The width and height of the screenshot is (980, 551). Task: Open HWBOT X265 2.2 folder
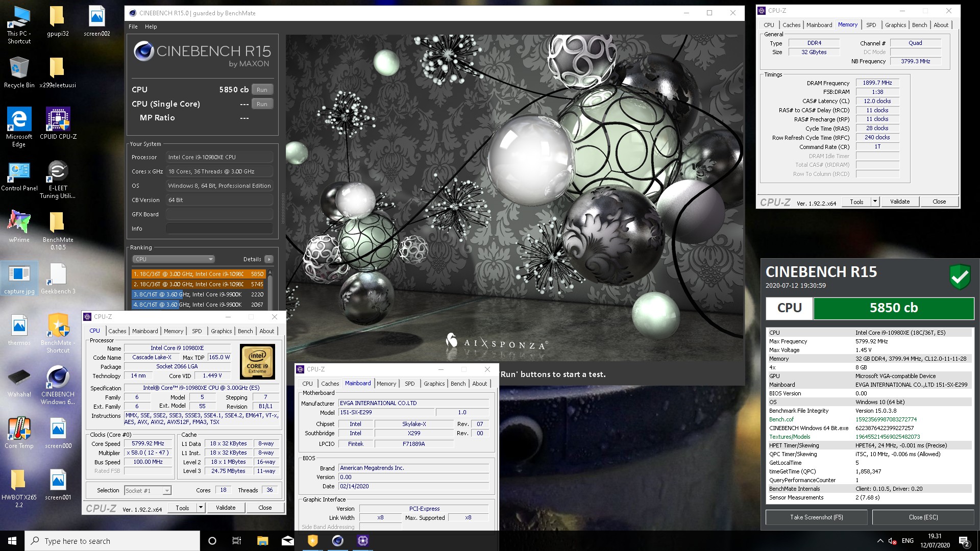19,488
